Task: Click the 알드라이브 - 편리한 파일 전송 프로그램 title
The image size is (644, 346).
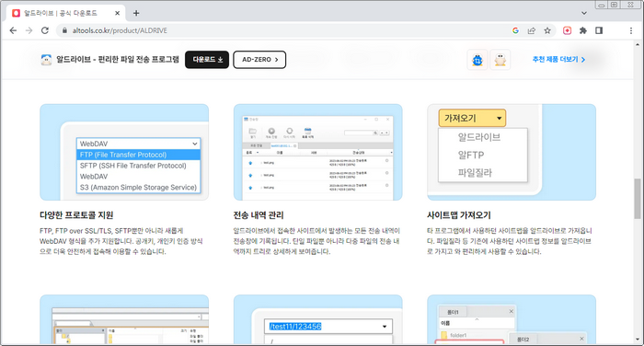Action: click(118, 60)
